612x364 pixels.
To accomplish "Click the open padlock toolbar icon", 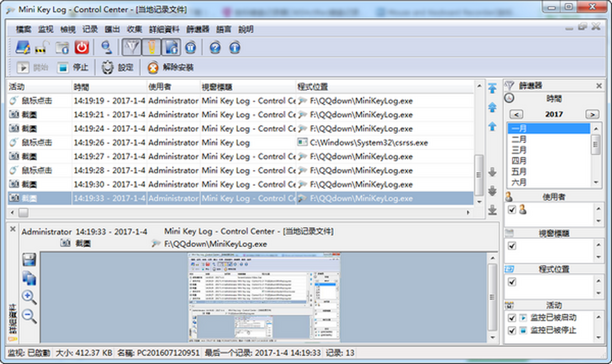I will tap(41, 48).
